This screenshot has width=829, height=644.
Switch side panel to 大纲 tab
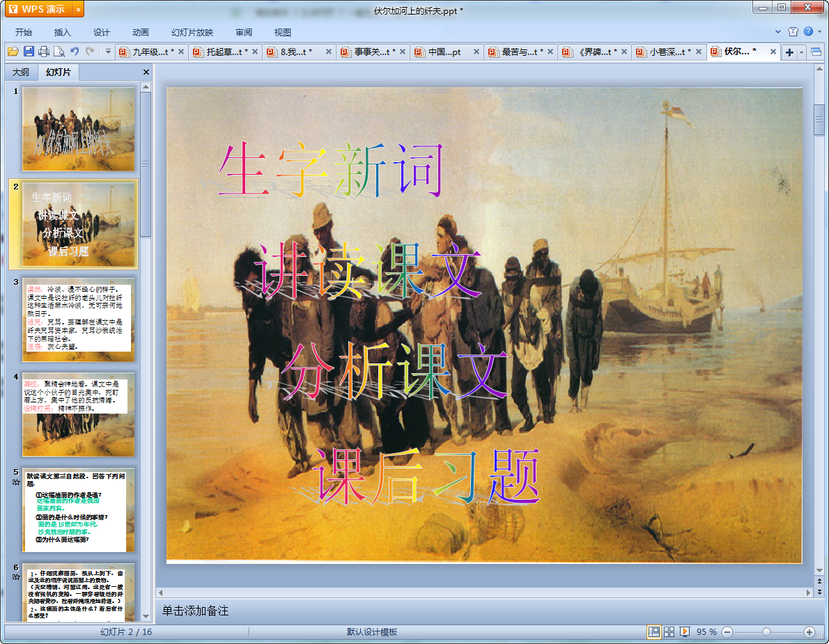pyautogui.click(x=21, y=72)
